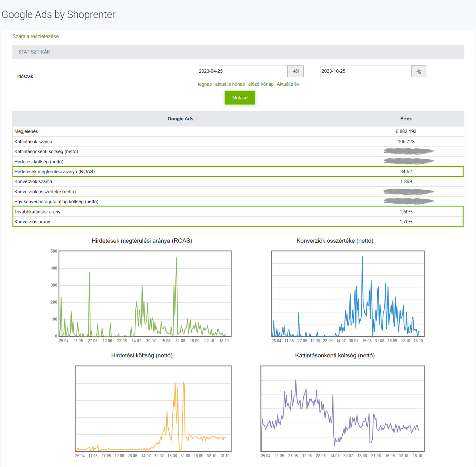This screenshot has height=467, width=476.
Task: Pick the előző hónap quick range
Action: point(261,84)
